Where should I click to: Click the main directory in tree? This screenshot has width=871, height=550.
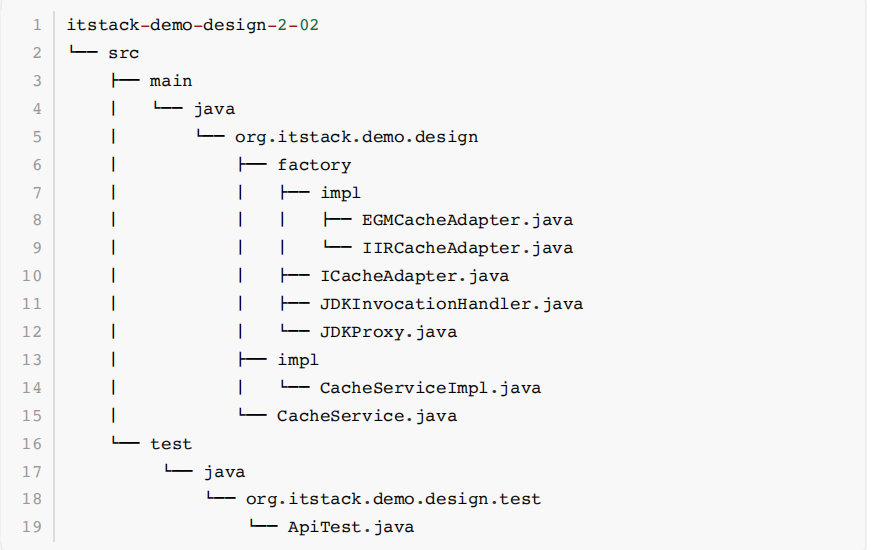[x=171, y=81]
